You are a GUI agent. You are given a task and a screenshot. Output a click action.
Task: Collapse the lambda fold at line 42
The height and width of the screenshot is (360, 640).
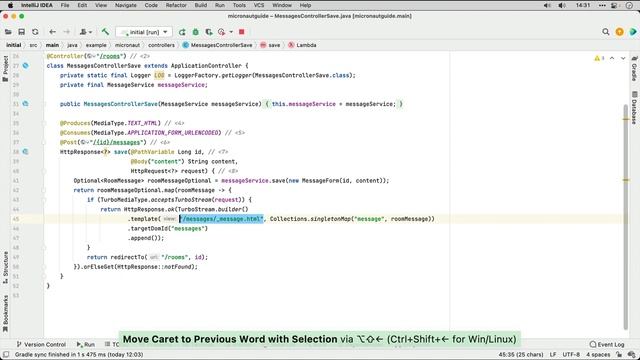point(44,190)
